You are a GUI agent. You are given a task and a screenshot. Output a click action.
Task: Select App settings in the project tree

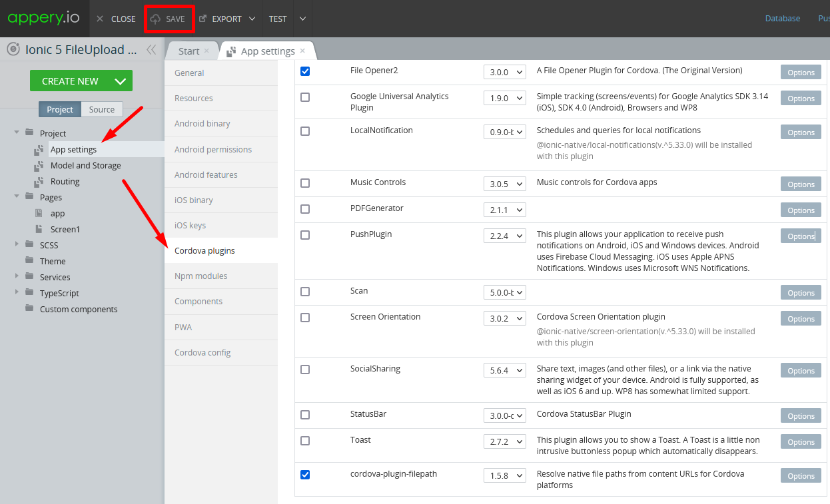(x=73, y=149)
